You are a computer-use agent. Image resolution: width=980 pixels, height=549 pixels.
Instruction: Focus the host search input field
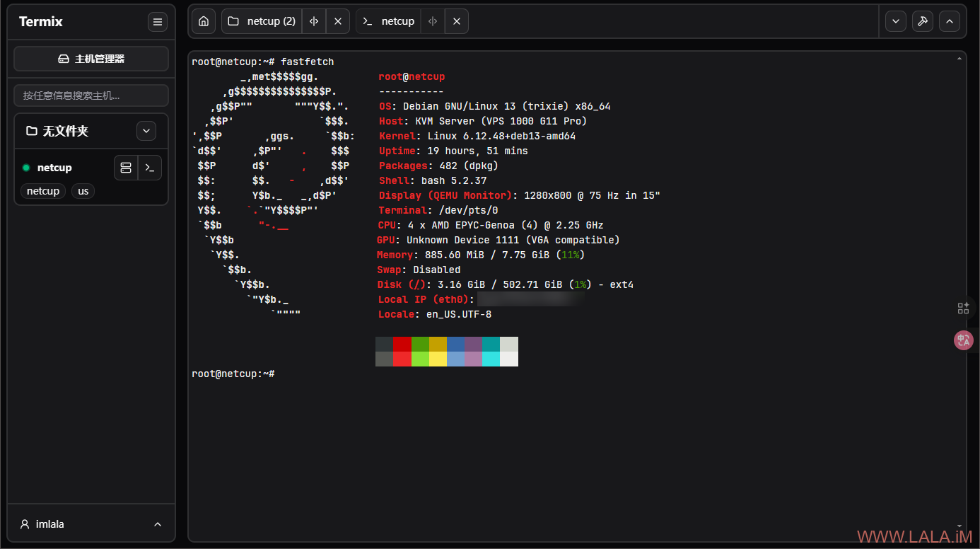(91, 96)
